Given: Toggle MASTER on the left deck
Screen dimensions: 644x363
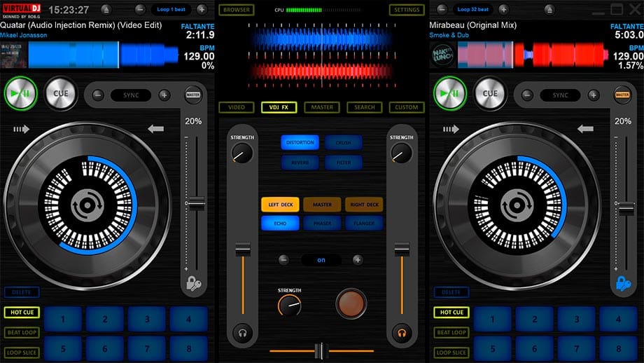Looking at the screenshot, I should pyautogui.click(x=193, y=95).
